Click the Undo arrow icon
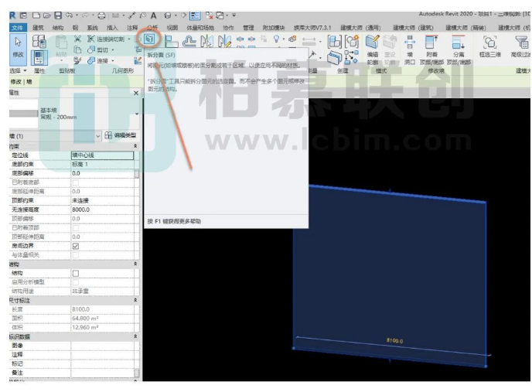 tap(70, 15)
